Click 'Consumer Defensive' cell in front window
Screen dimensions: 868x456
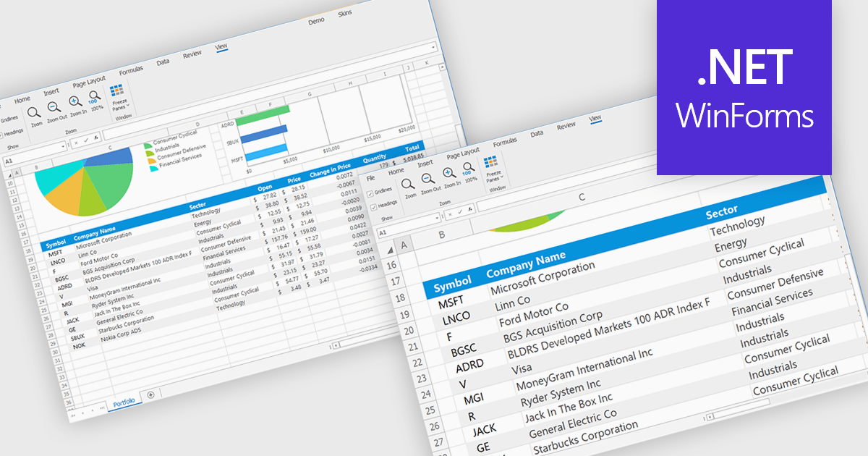[x=775, y=284]
